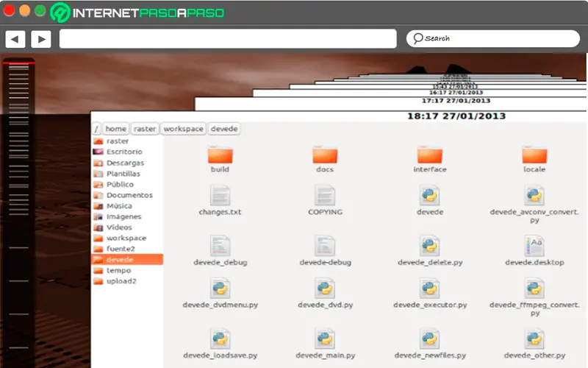
Task: Select the devede Python file icon
Action: 430,195
